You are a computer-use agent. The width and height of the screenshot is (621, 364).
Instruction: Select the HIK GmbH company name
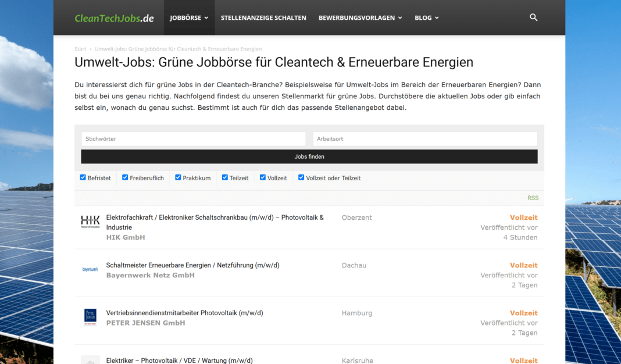(126, 237)
